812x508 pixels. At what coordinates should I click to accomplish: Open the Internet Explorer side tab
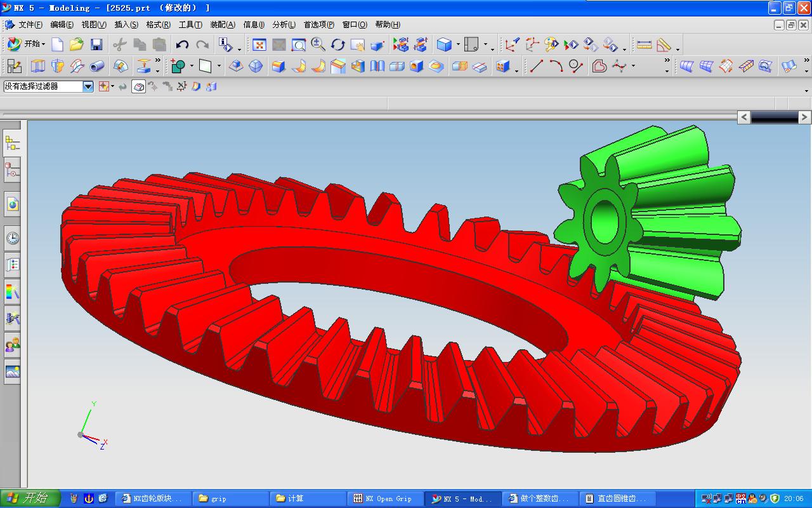(x=12, y=204)
